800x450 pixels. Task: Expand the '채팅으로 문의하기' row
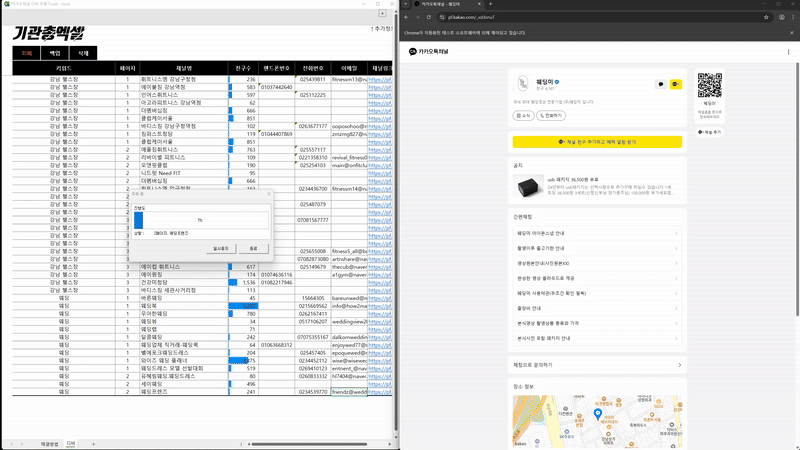tap(595, 365)
